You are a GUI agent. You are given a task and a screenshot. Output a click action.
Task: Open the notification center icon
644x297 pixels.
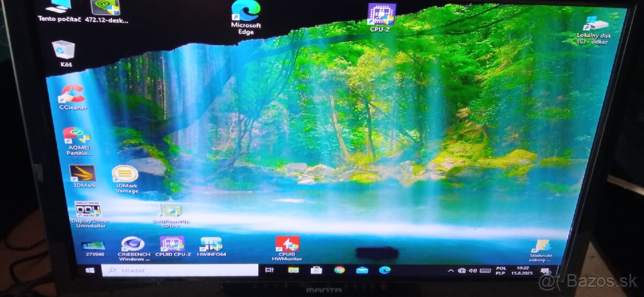[x=545, y=271]
